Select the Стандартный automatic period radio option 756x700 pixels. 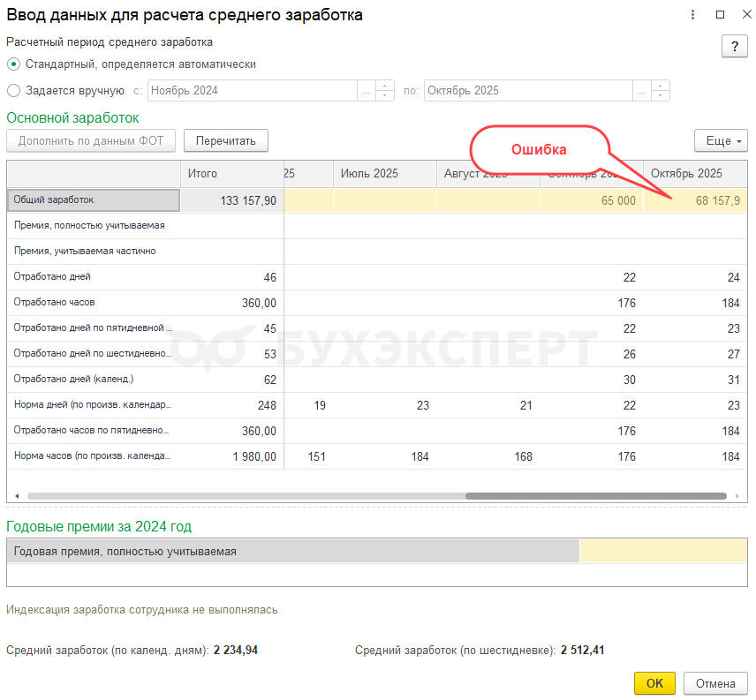[x=13, y=64]
